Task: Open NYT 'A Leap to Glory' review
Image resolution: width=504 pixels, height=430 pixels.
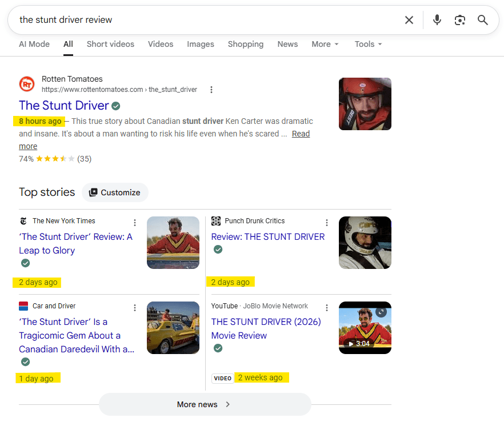Action: coord(75,243)
